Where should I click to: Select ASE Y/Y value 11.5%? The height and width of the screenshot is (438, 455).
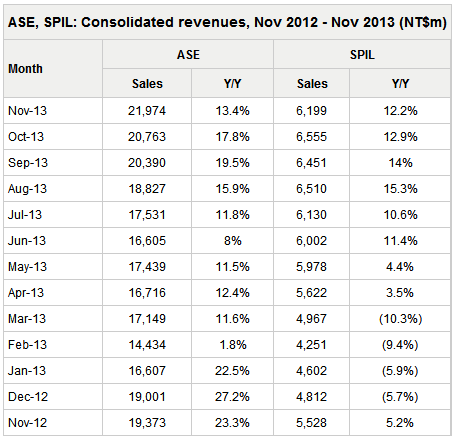(232, 266)
